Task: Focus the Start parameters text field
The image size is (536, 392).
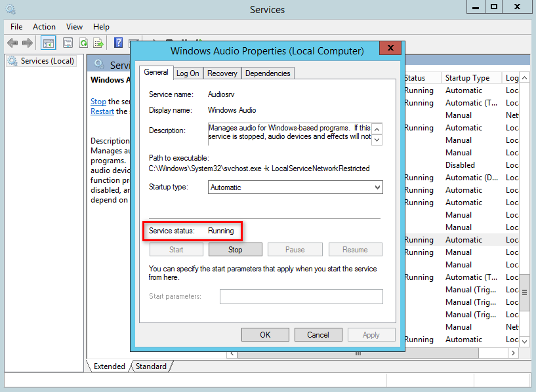Action: click(x=301, y=296)
